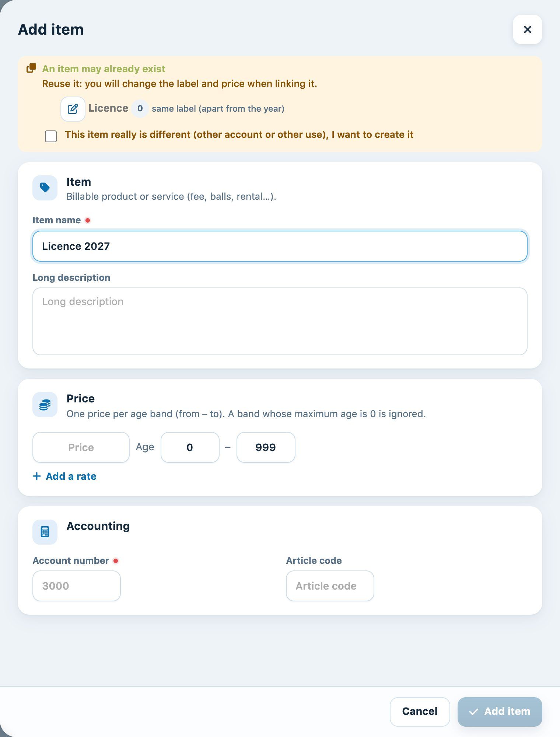Click the coins icon beside Price heading
This screenshot has height=737, width=560.
click(45, 405)
